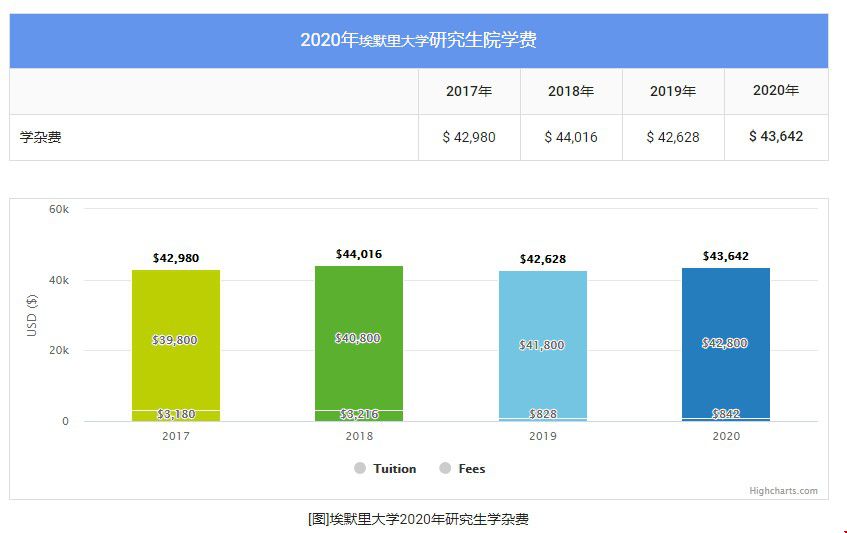Click the gray Fees legend circle

[445, 469]
